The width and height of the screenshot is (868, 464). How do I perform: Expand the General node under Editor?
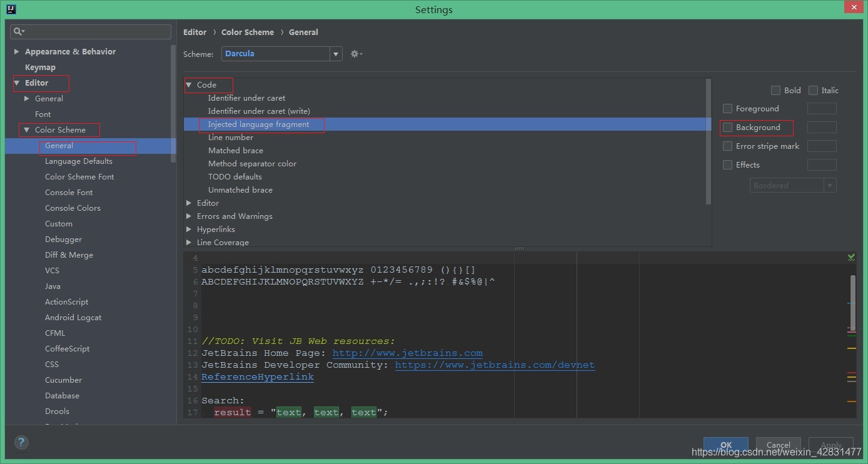coord(27,98)
